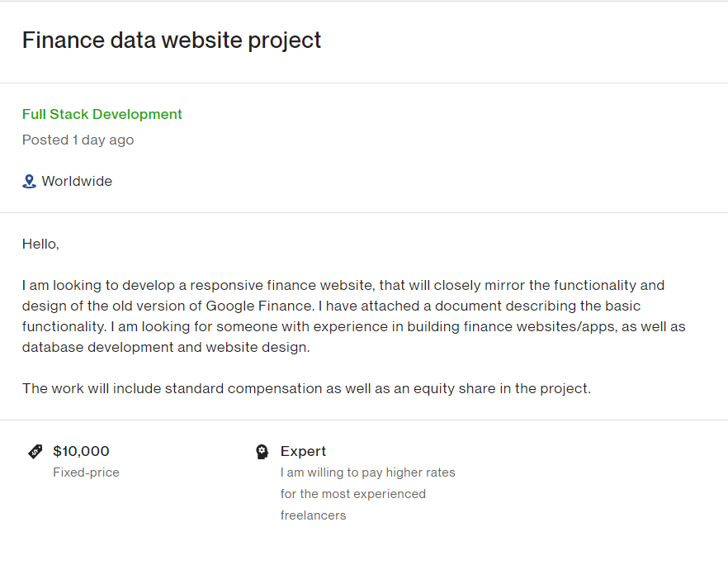Click the Fixed-price label
Viewport: 728px width, 565px height.
tap(86, 472)
